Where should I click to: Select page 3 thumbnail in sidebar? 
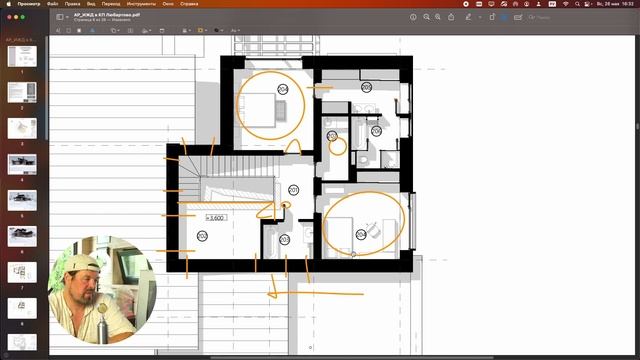point(22,128)
